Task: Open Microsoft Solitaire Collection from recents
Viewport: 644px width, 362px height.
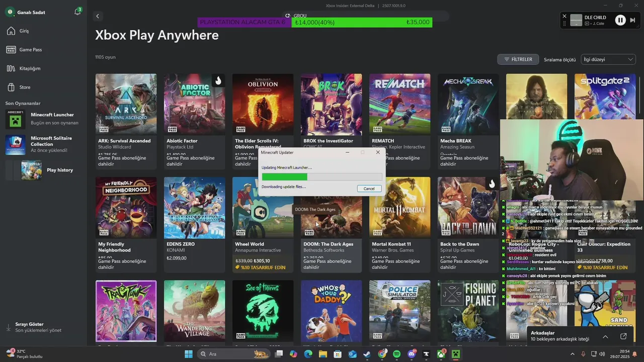Action: (43, 144)
